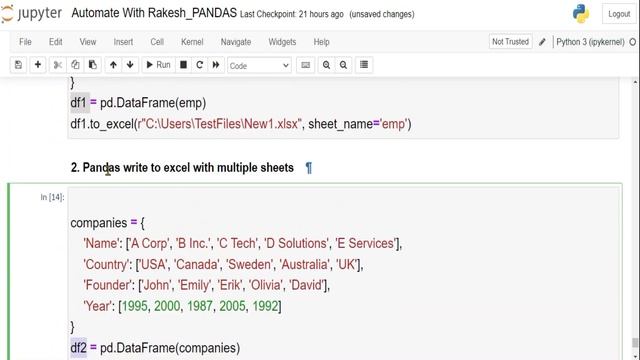Click the kernel idle circle indicator
This screenshot has width=640, height=360.
click(633, 42)
